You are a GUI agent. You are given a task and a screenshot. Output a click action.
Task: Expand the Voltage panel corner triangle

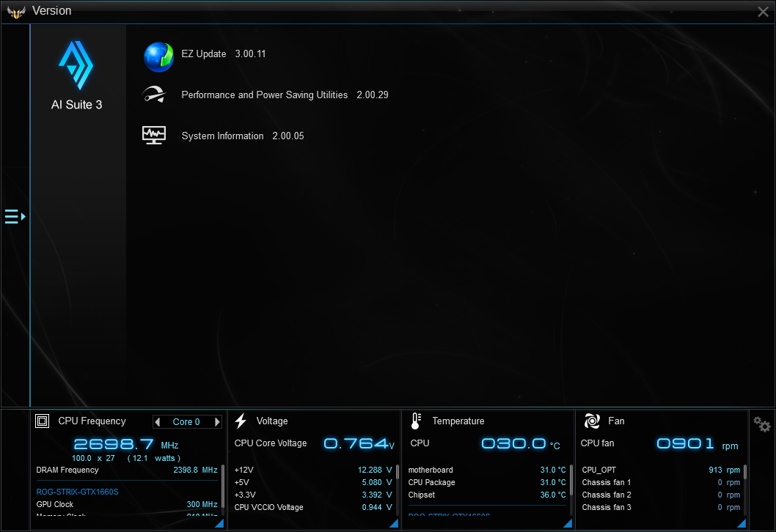tap(394, 523)
